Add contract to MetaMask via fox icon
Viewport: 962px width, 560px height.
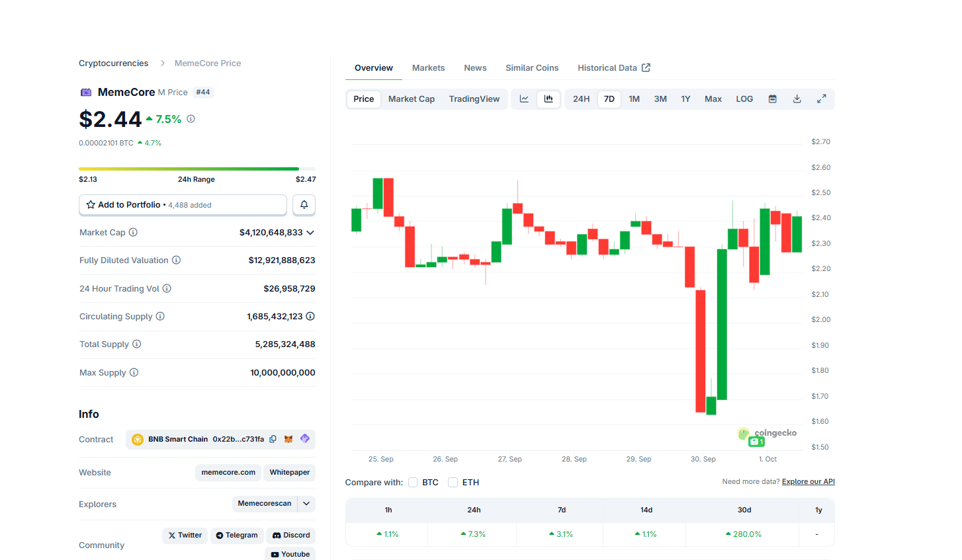tap(288, 438)
